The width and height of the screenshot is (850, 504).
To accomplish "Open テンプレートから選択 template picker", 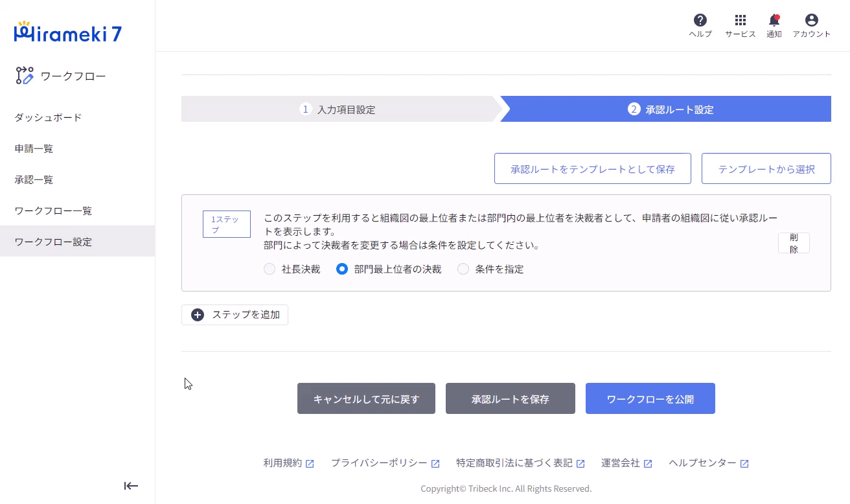I will (766, 169).
